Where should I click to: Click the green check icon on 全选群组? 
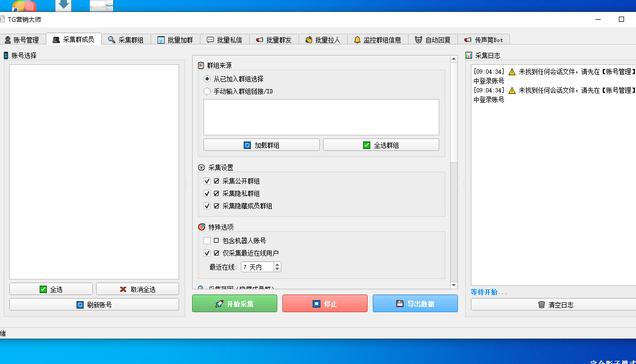click(367, 145)
